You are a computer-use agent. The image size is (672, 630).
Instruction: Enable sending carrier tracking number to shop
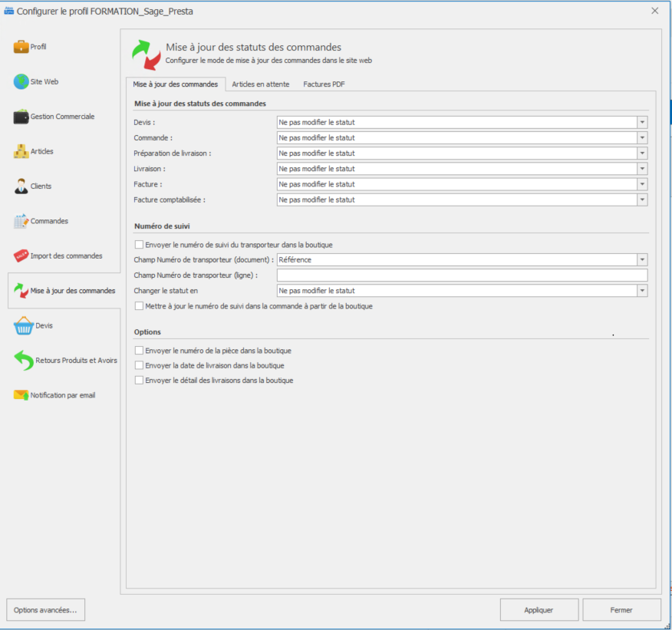pos(139,245)
